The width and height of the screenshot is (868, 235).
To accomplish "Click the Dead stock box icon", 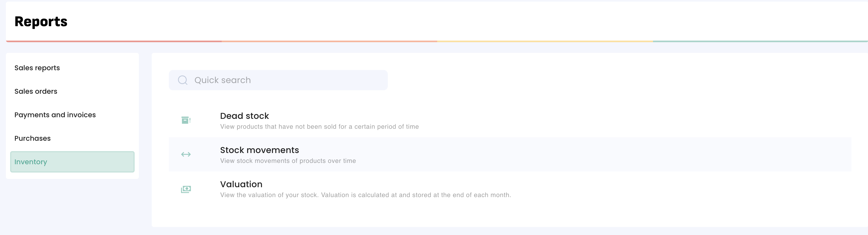I will point(186,120).
